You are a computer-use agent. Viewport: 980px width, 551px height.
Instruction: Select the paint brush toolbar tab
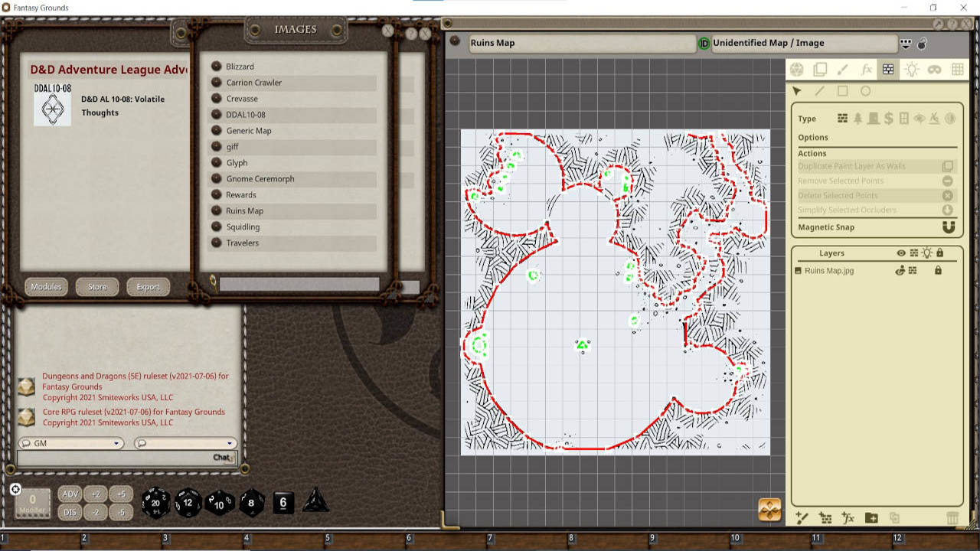(843, 70)
